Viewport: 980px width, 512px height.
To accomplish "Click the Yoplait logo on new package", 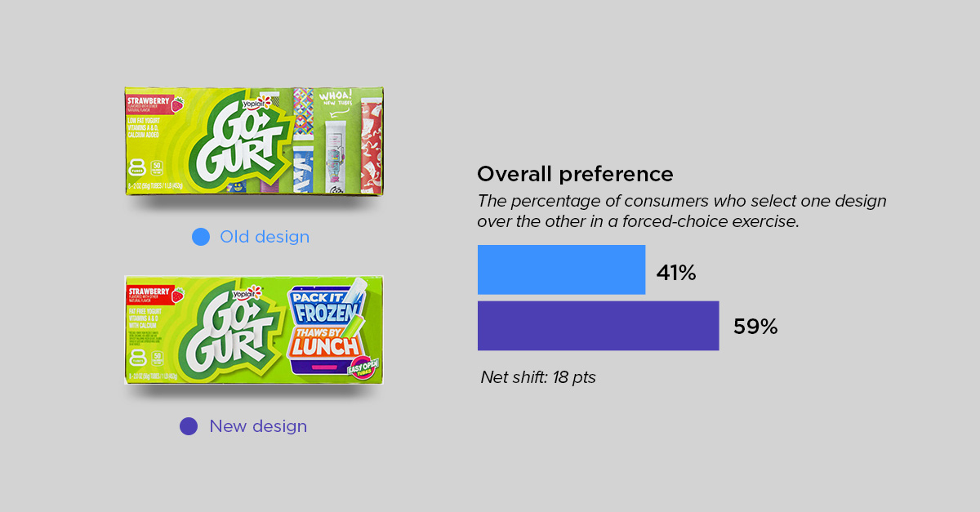I will [247, 293].
